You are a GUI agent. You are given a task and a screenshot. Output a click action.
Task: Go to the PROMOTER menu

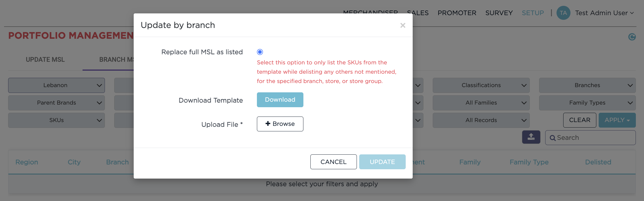(x=457, y=13)
